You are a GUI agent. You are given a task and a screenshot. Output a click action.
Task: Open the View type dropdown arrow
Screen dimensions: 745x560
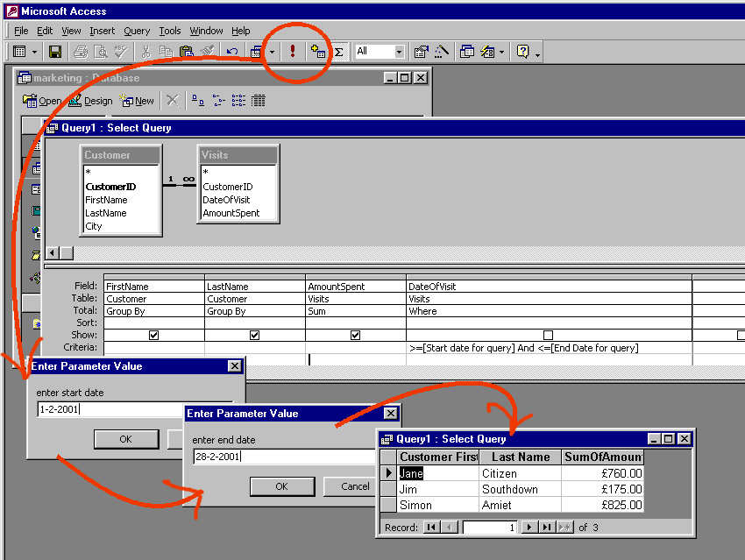click(34, 52)
